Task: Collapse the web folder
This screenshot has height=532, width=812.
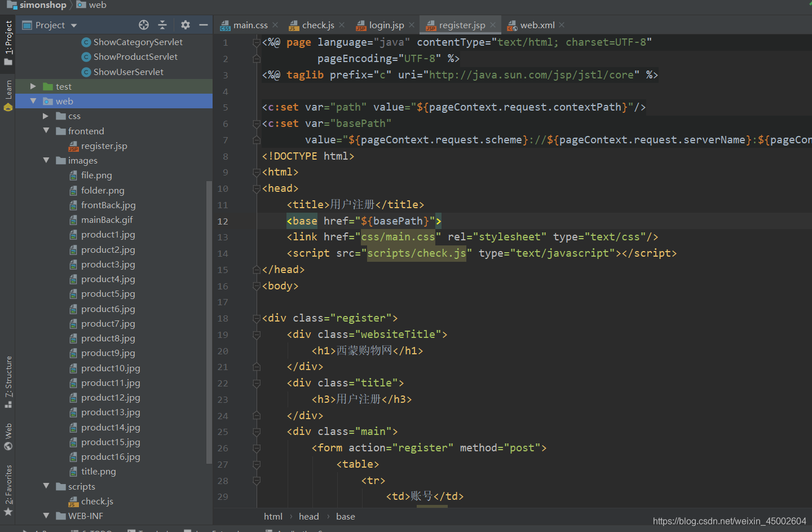Action: click(33, 101)
